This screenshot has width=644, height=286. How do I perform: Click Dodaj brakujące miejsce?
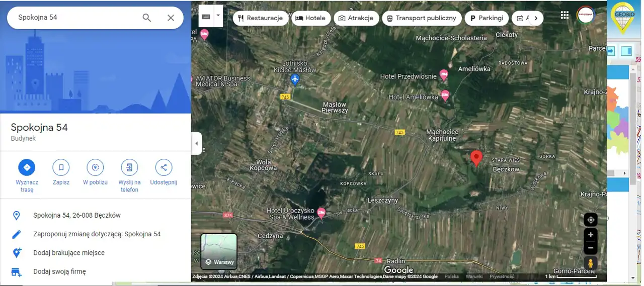pos(69,253)
